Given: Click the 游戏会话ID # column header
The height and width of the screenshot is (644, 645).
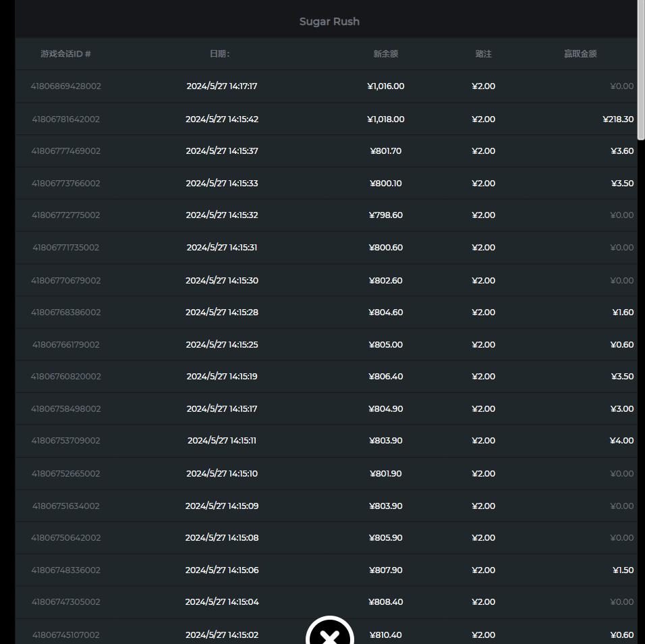Looking at the screenshot, I should pyautogui.click(x=66, y=54).
